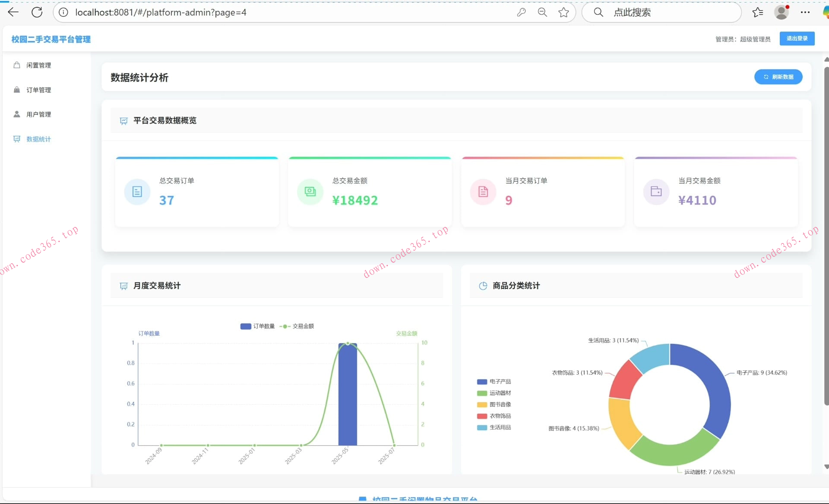Open browser favorites list icon

tap(758, 13)
